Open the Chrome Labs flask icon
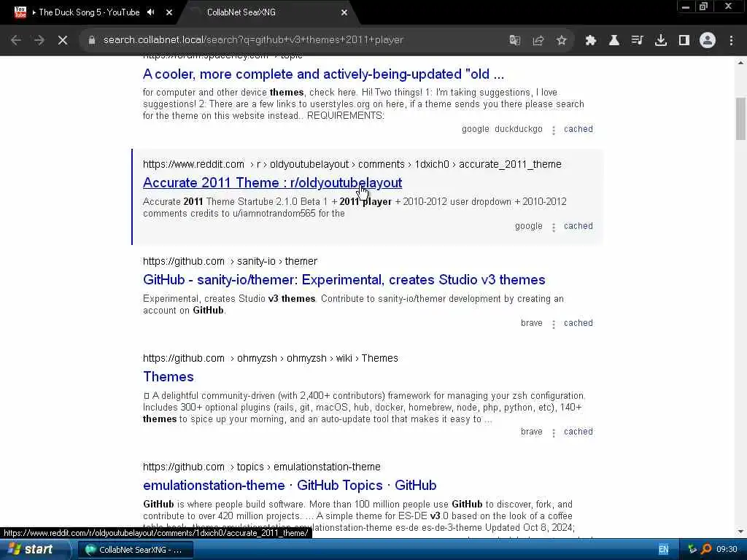This screenshot has height=560, width=747. coord(614,41)
